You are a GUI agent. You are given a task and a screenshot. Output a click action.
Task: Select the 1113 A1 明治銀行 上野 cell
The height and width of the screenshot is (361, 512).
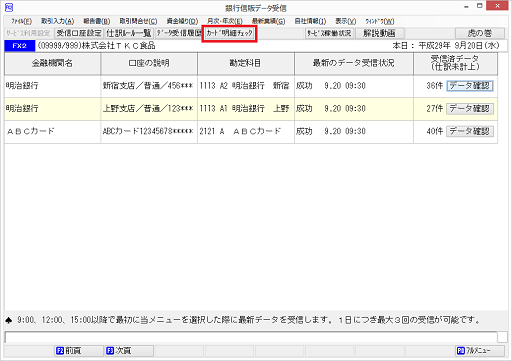coord(246,109)
